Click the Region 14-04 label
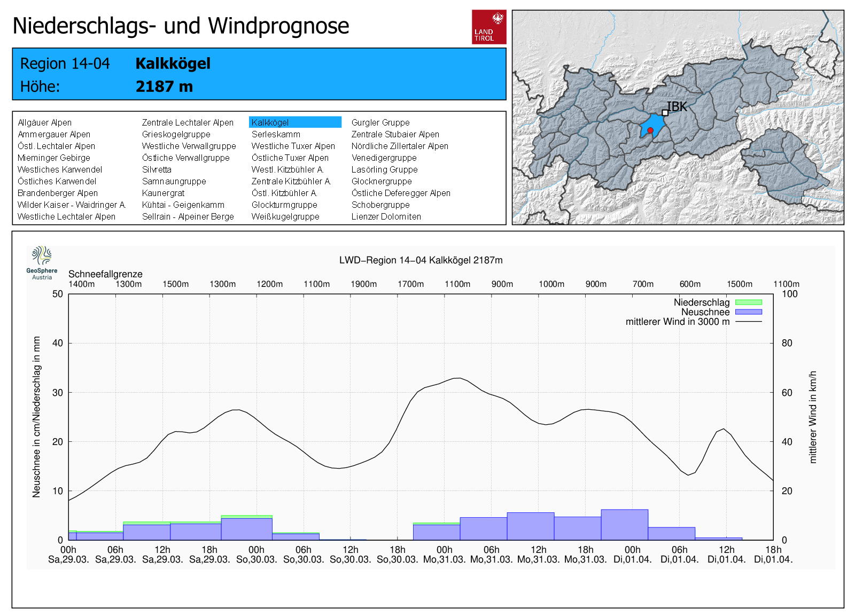 click(65, 64)
